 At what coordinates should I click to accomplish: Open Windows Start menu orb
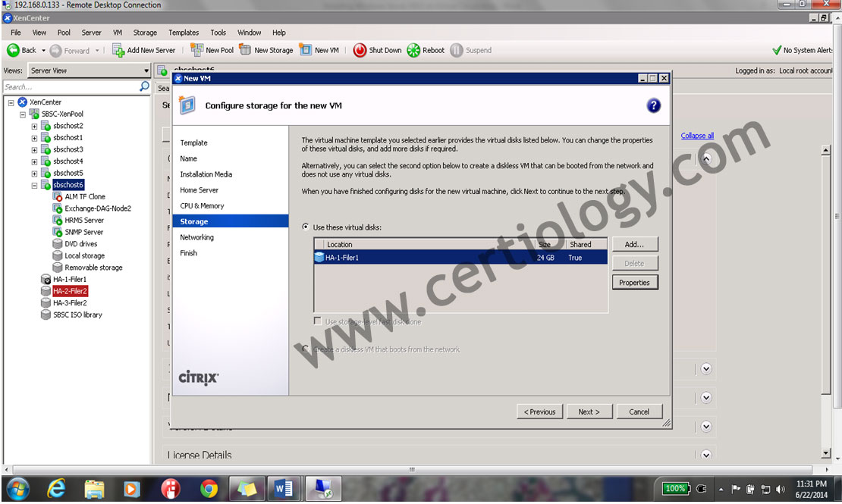[x=18, y=488]
